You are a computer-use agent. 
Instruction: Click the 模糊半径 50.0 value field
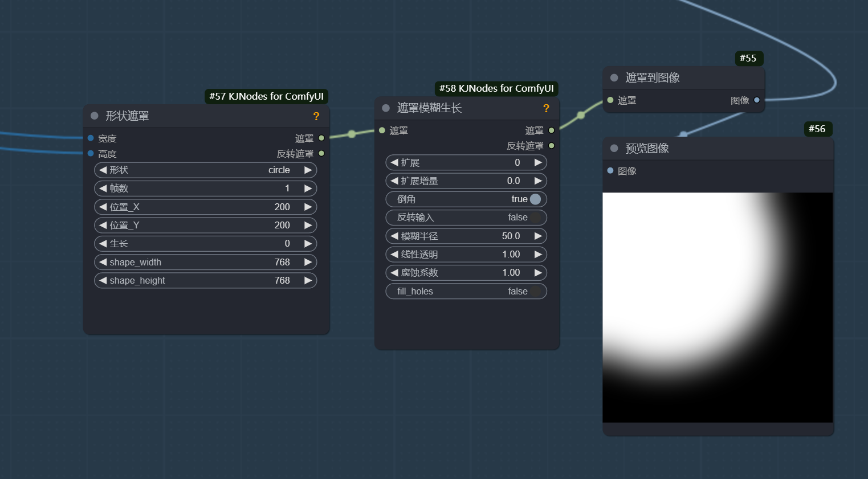(x=466, y=236)
